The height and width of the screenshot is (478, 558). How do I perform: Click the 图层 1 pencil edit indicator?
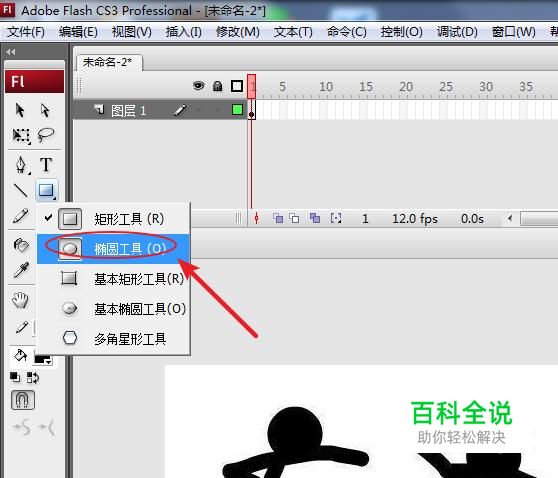(x=180, y=110)
